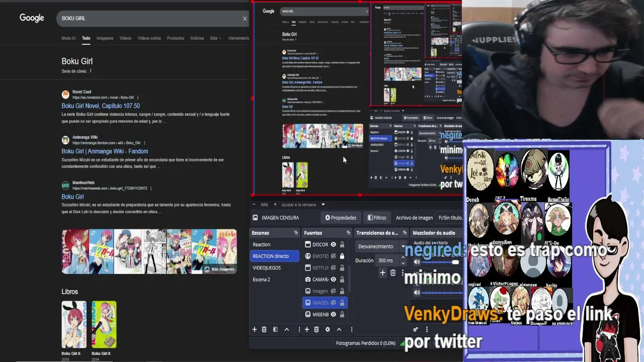Show the IMAGEN CENSURA source with its eye icon
Viewport: 644px width, 362px height.
click(333, 303)
